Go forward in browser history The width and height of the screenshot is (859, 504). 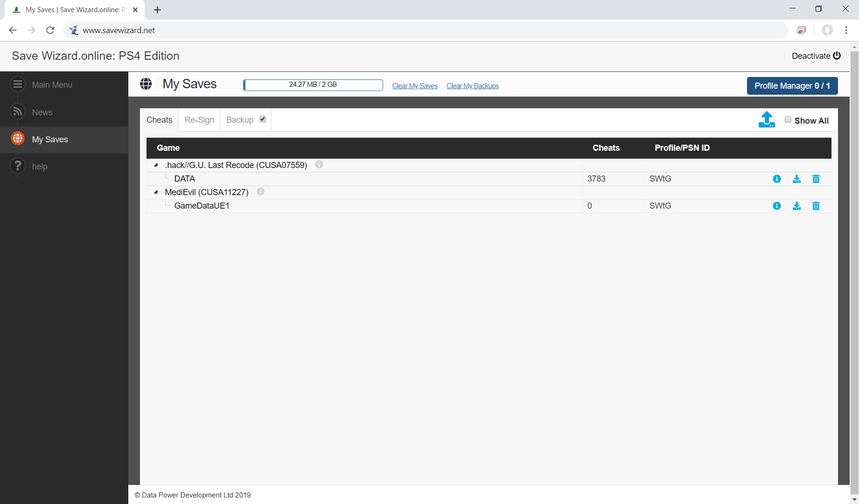[x=32, y=30]
